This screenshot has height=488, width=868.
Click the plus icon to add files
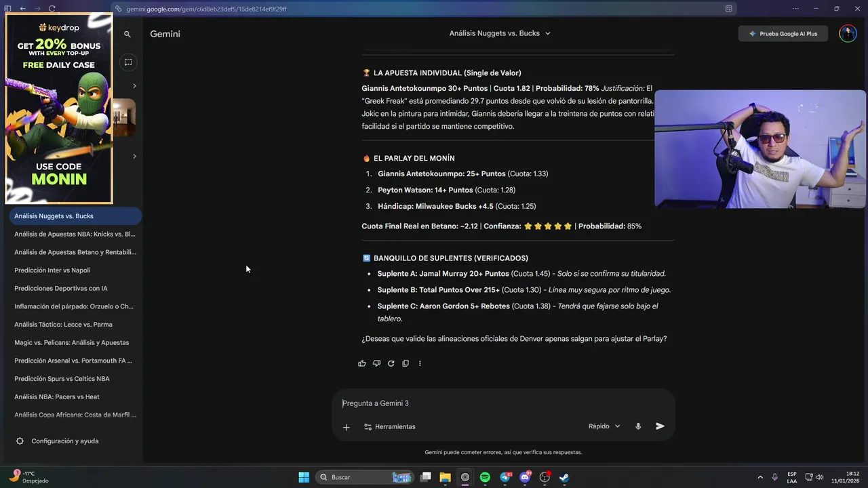(346, 427)
